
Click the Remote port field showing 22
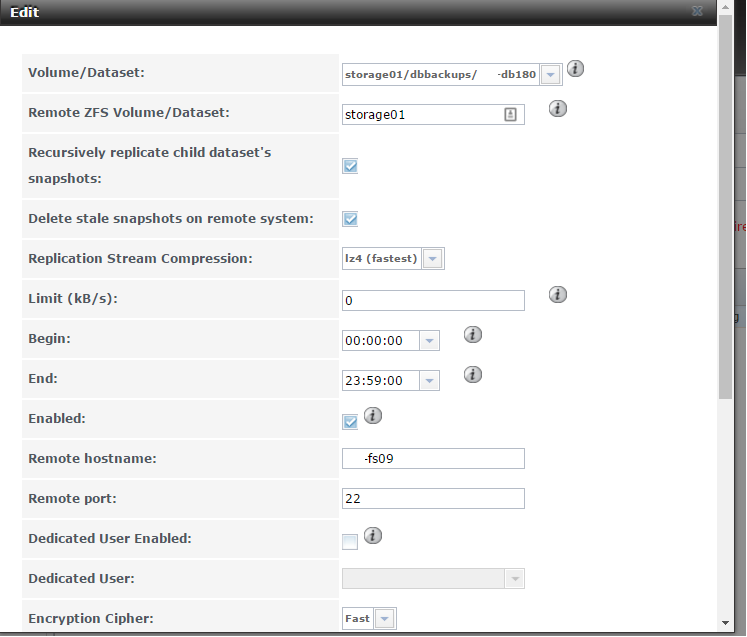click(433, 498)
